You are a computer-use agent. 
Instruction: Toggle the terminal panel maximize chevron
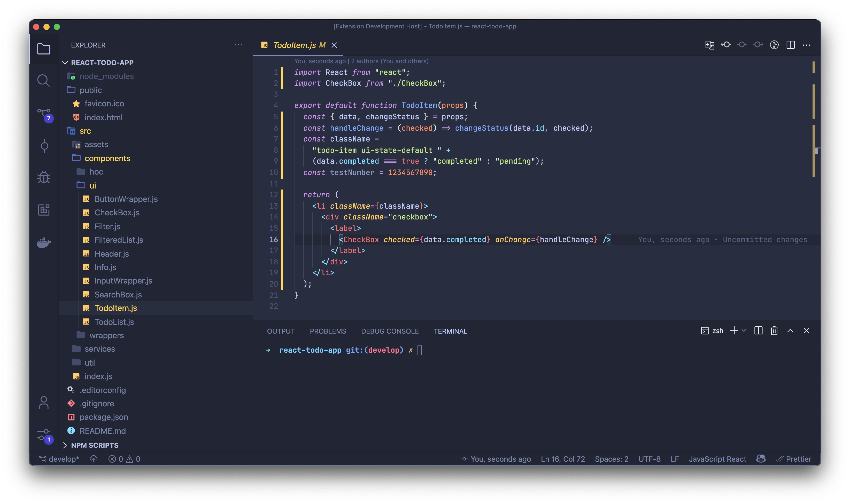tap(790, 331)
